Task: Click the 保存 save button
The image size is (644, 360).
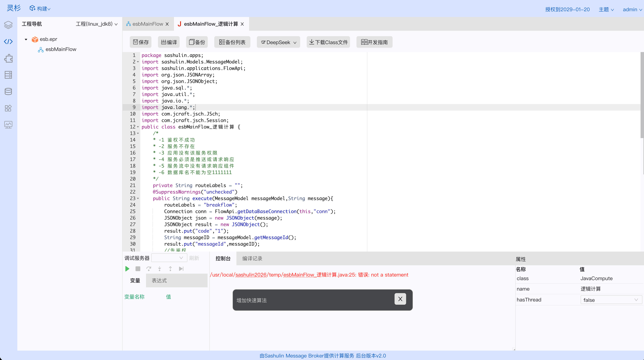Action: click(x=141, y=42)
